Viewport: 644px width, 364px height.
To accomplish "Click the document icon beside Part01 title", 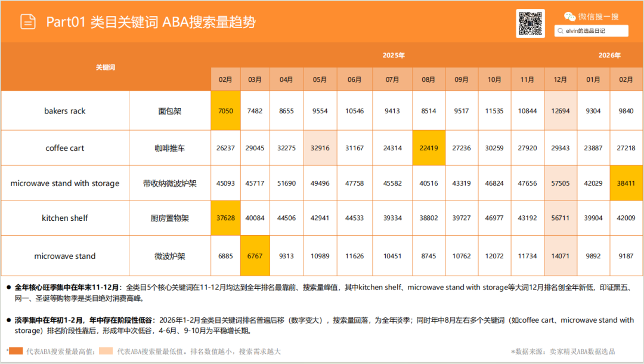I will pos(26,22).
